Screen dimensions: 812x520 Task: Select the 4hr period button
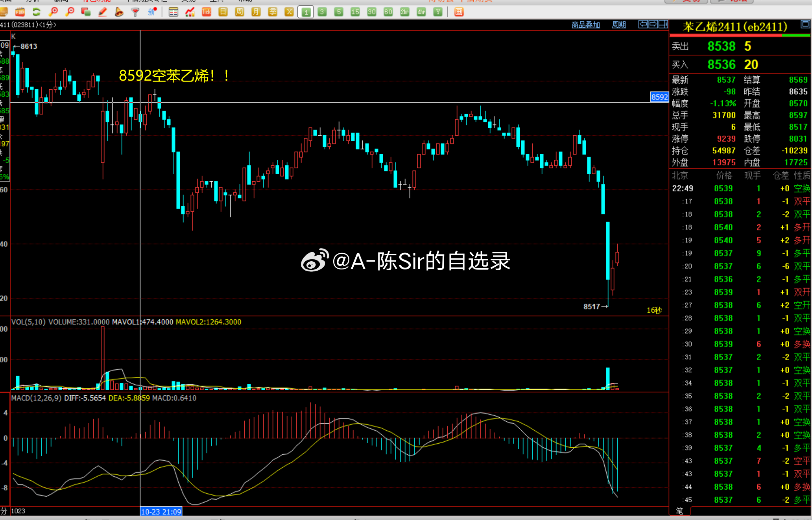tap(421, 12)
